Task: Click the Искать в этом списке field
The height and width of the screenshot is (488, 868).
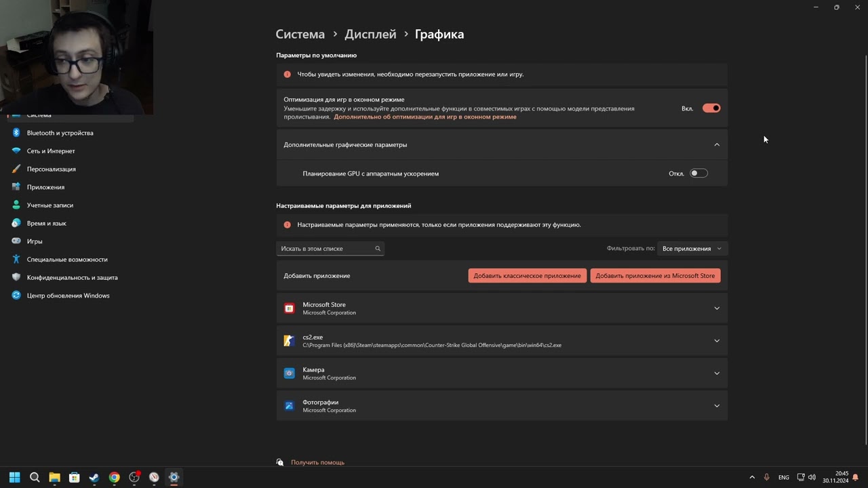Action: tap(325, 249)
